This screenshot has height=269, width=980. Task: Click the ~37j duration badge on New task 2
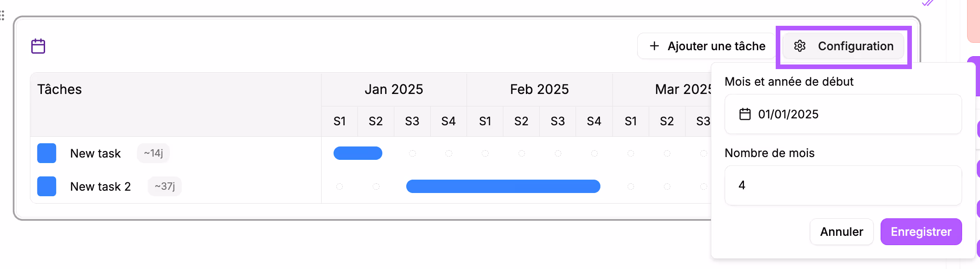pos(164,186)
